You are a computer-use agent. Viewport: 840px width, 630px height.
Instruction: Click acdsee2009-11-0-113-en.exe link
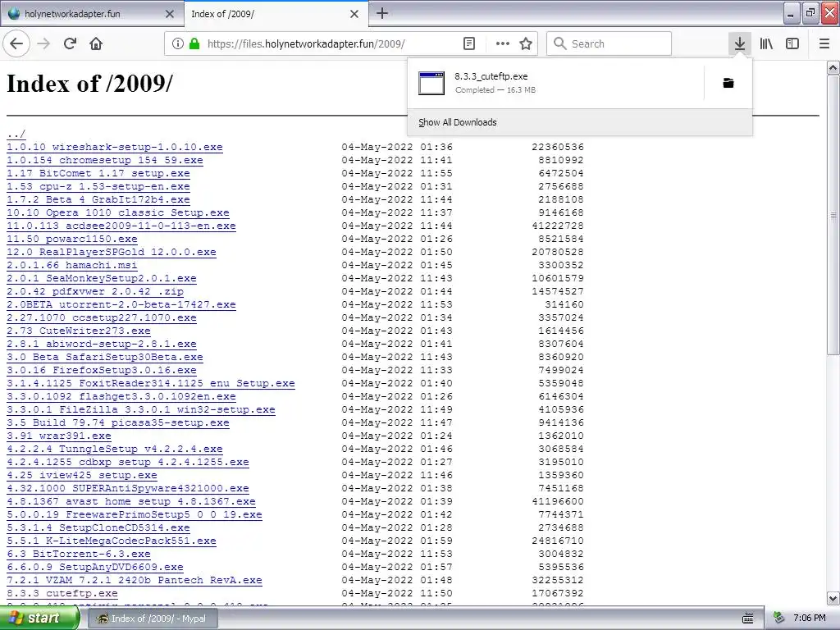click(x=121, y=226)
